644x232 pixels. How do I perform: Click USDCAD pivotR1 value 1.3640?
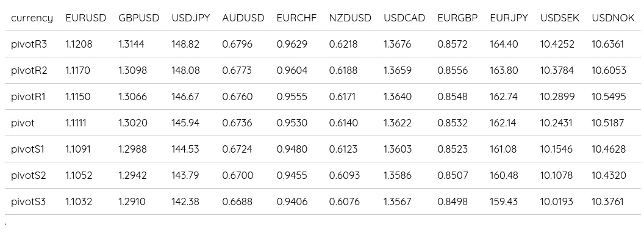[x=397, y=96]
